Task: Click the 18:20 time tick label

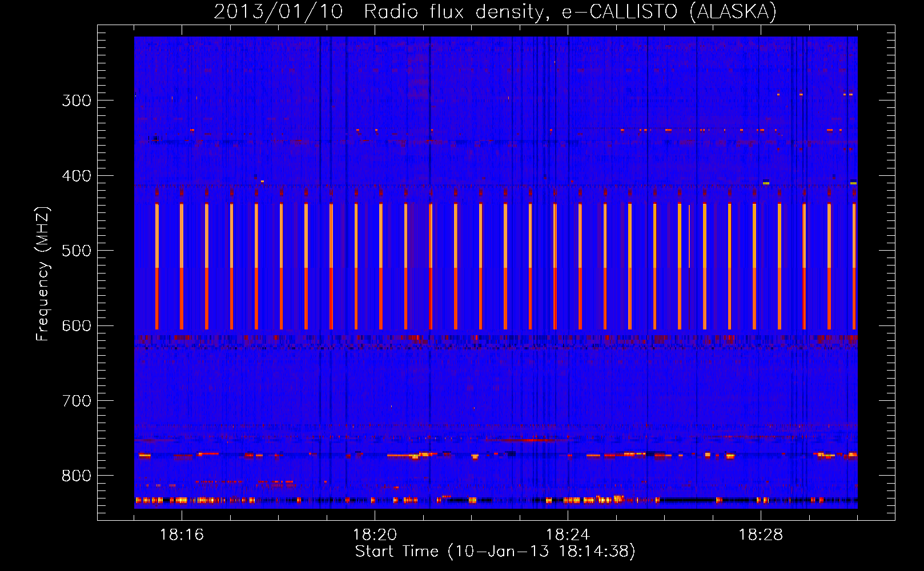Action: pyautogui.click(x=375, y=534)
